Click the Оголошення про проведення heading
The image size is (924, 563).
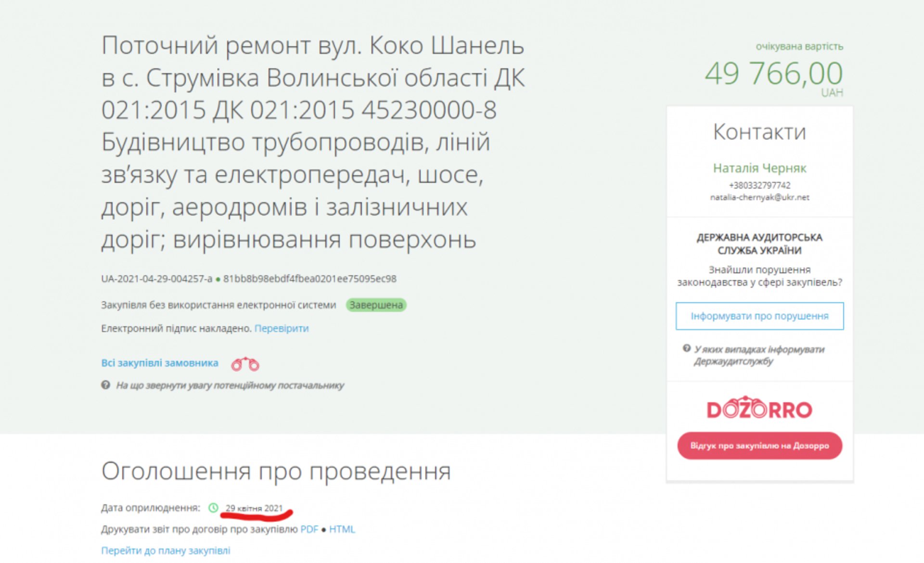point(276,471)
